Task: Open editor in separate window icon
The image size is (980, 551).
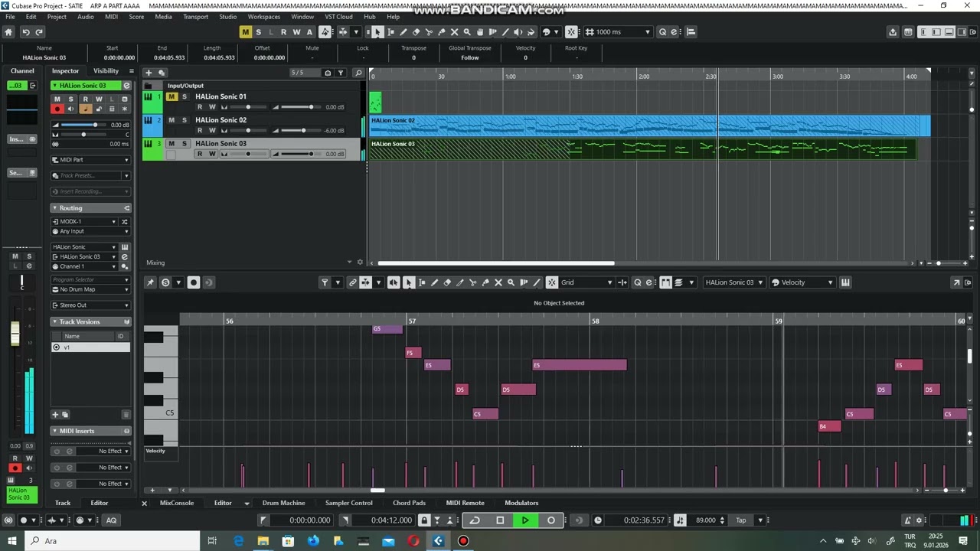Action: click(956, 282)
